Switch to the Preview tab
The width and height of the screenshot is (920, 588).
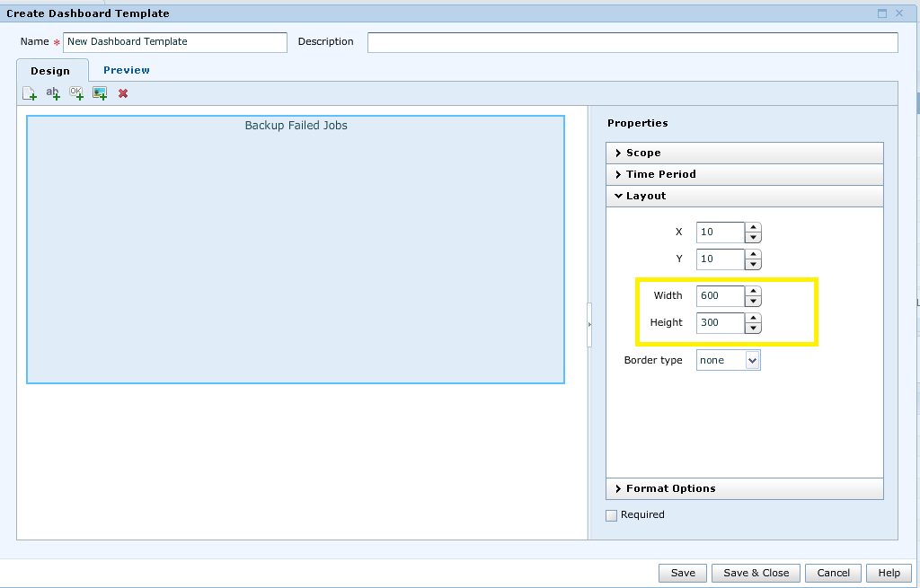(x=126, y=69)
